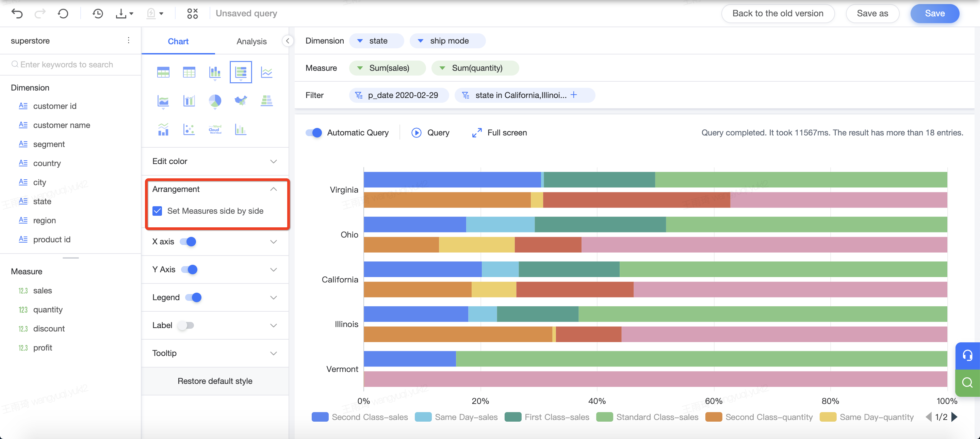Toggle the Legend switch off
This screenshot has width=980, height=439.
coord(193,297)
